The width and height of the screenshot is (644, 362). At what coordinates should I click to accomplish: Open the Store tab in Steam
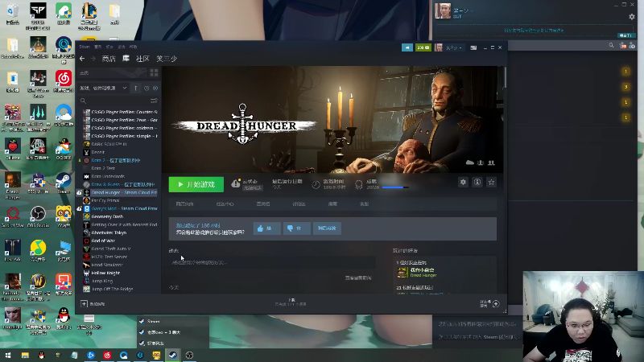[x=109, y=59]
